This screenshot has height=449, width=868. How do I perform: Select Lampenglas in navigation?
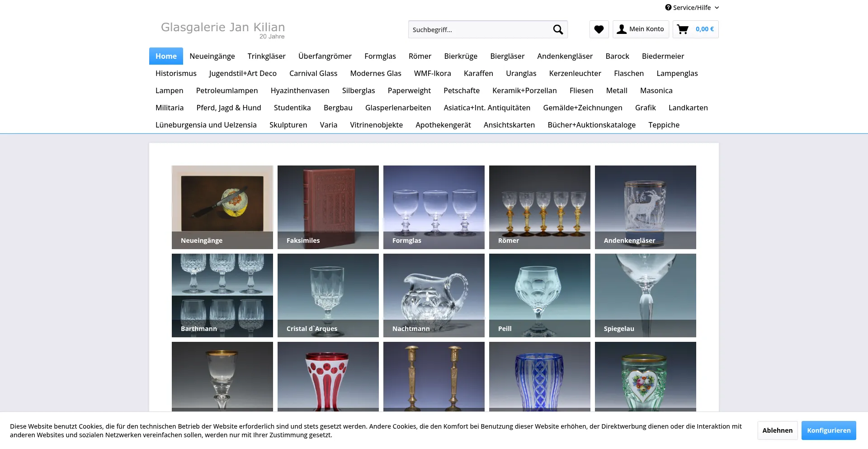pyautogui.click(x=677, y=73)
